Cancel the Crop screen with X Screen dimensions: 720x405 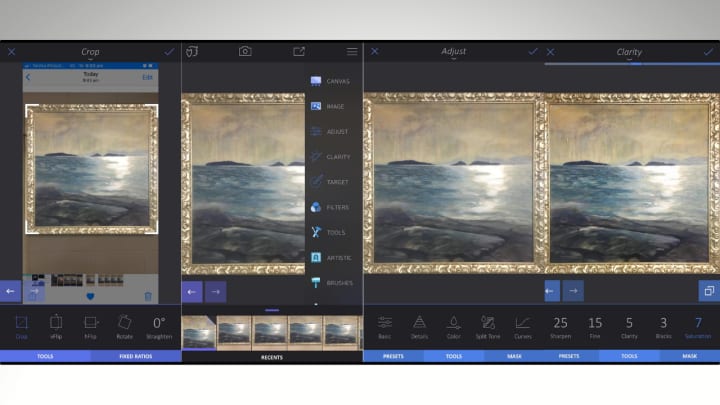pos(11,52)
